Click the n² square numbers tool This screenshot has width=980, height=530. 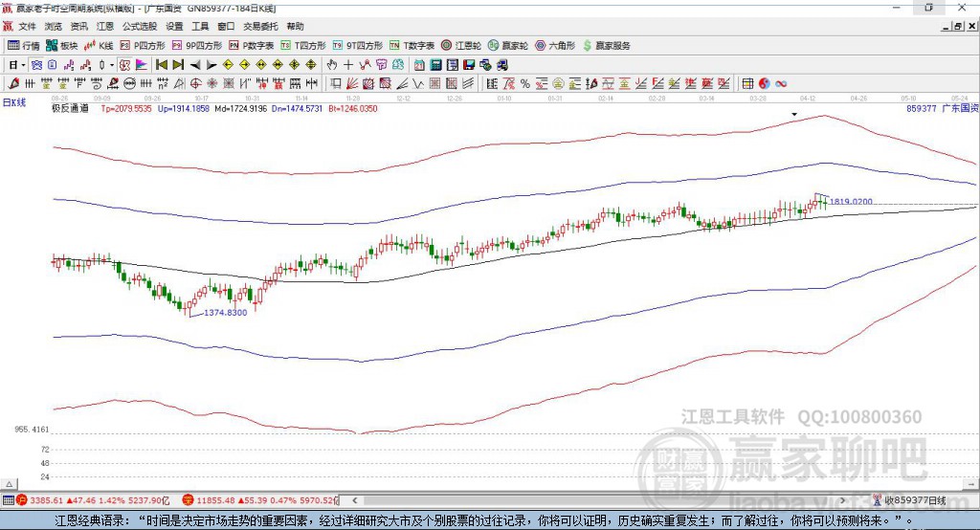coord(163,83)
